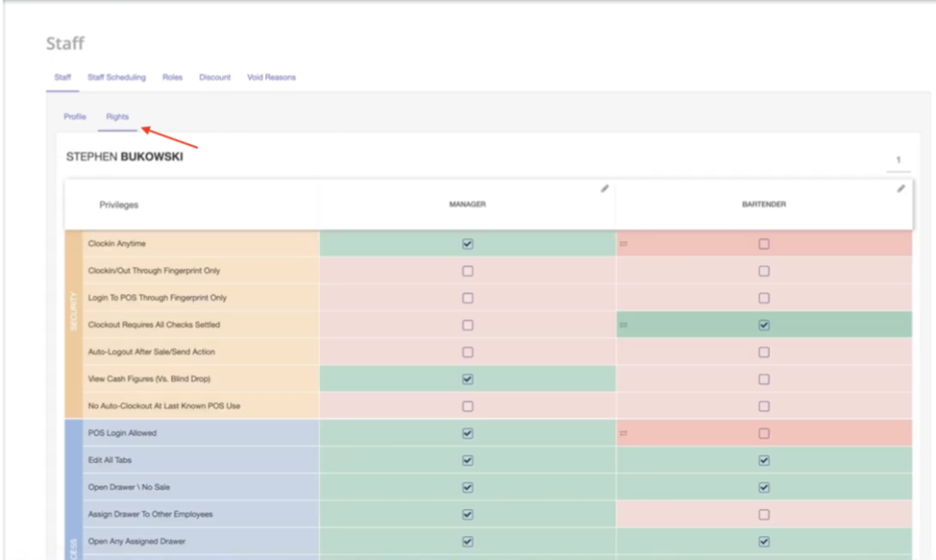Switch to the Staff Scheduling tab

[x=116, y=78]
